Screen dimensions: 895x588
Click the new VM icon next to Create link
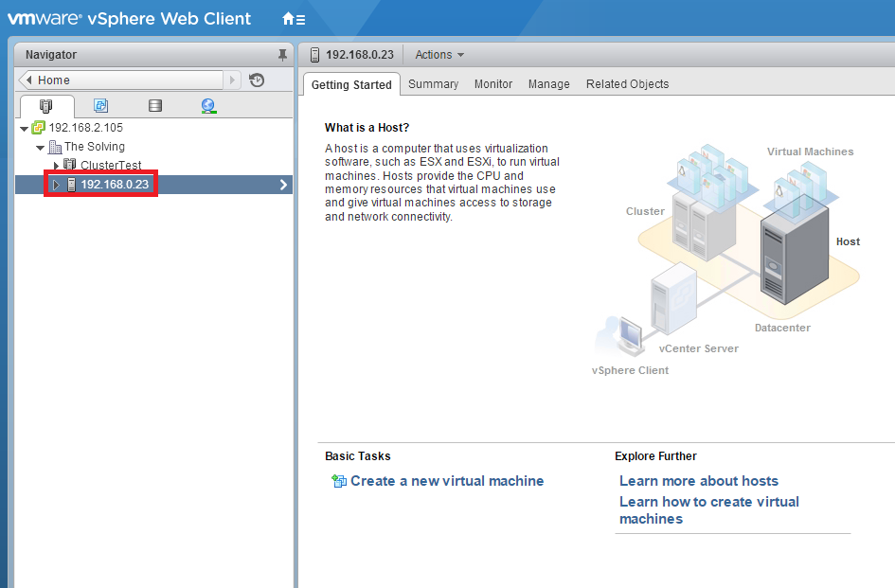coord(339,481)
